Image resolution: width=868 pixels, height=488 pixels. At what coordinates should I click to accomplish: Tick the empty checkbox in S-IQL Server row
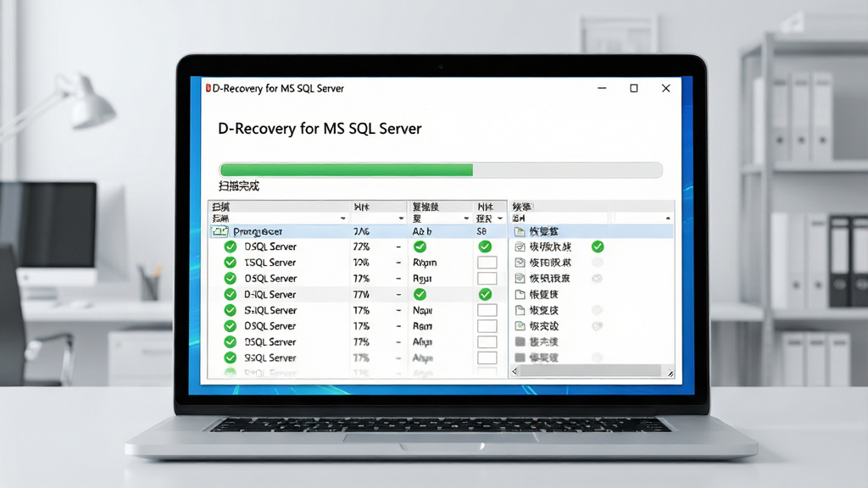(487, 310)
